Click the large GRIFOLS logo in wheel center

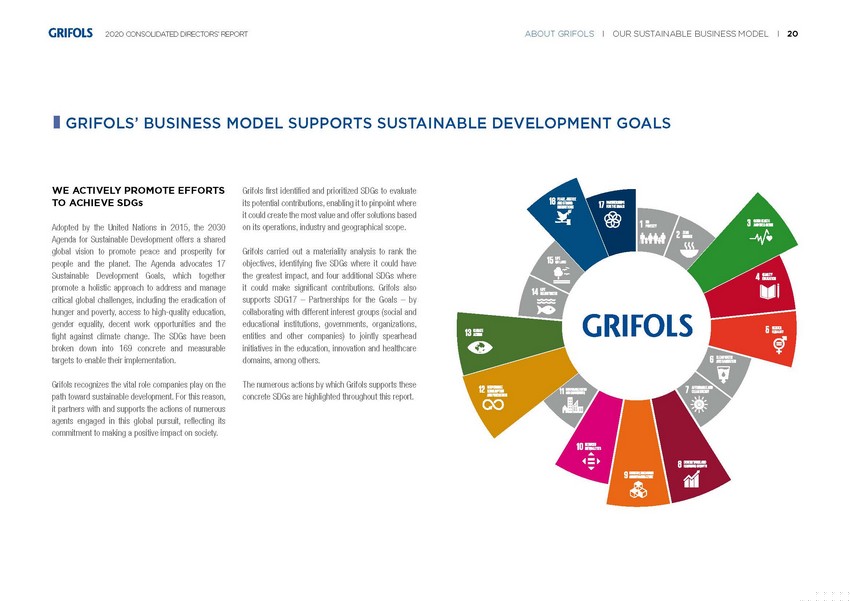(638, 327)
